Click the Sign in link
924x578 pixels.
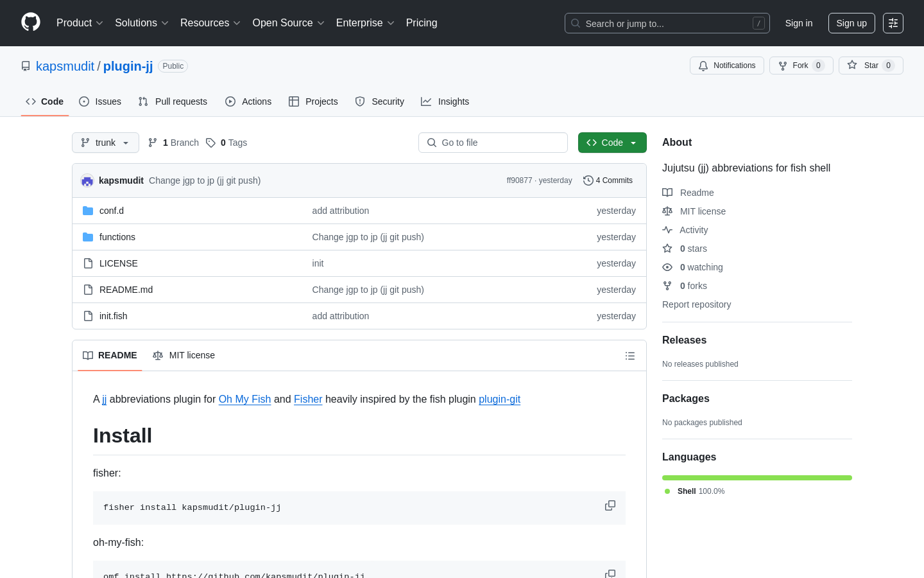pyautogui.click(x=799, y=23)
